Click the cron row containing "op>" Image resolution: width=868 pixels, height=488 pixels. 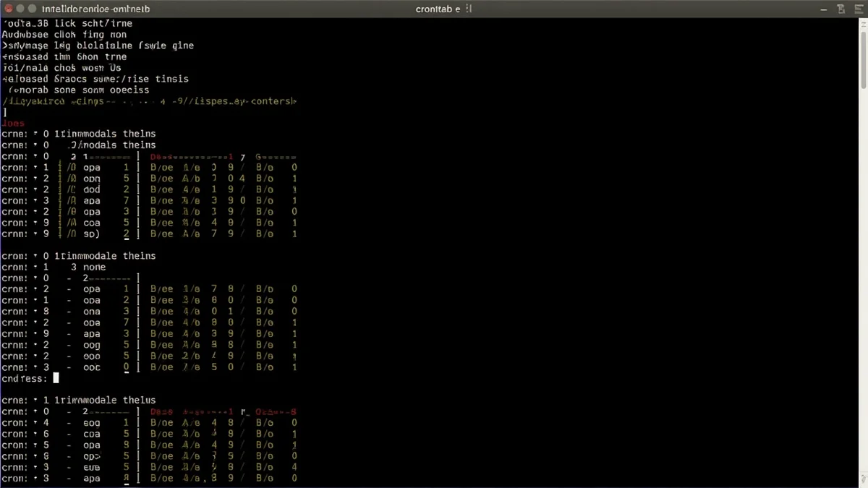pyautogui.click(x=150, y=456)
